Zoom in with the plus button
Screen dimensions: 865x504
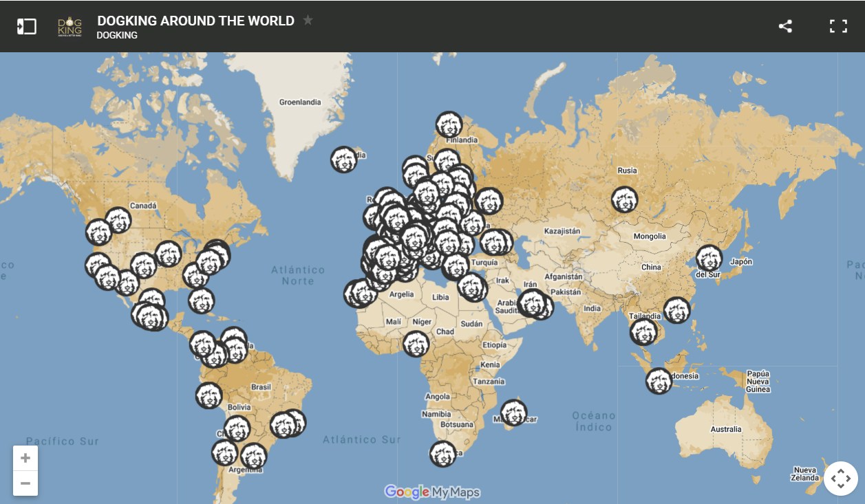point(25,458)
